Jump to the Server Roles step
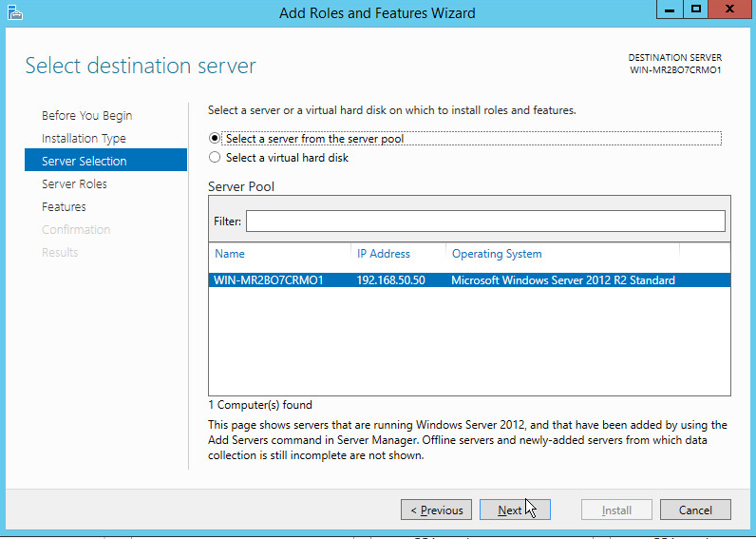Viewport: 756px width, 539px height. pos(74,184)
